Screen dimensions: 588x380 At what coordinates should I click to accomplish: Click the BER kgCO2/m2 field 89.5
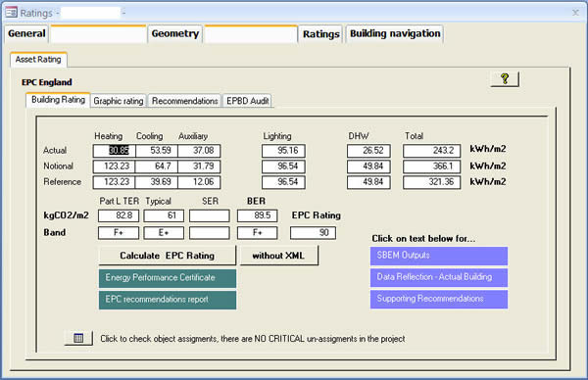[257, 215]
